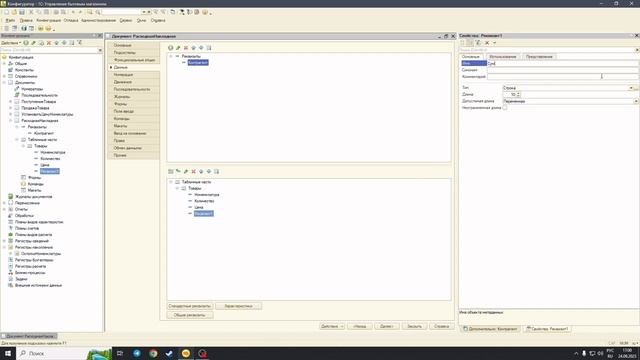The height and width of the screenshot is (360, 640).
Task: Click the Синоним input field
Action: click(563, 70)
